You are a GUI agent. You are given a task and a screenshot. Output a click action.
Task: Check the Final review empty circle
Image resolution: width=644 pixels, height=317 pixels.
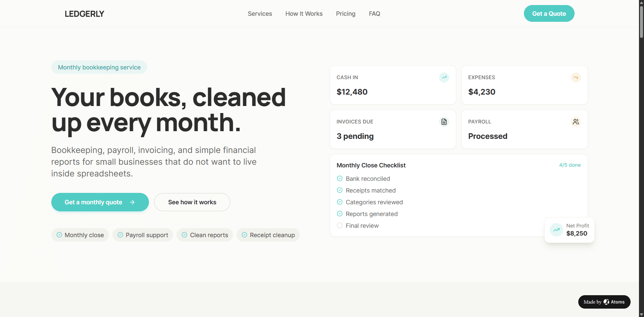tap(340, 225)
